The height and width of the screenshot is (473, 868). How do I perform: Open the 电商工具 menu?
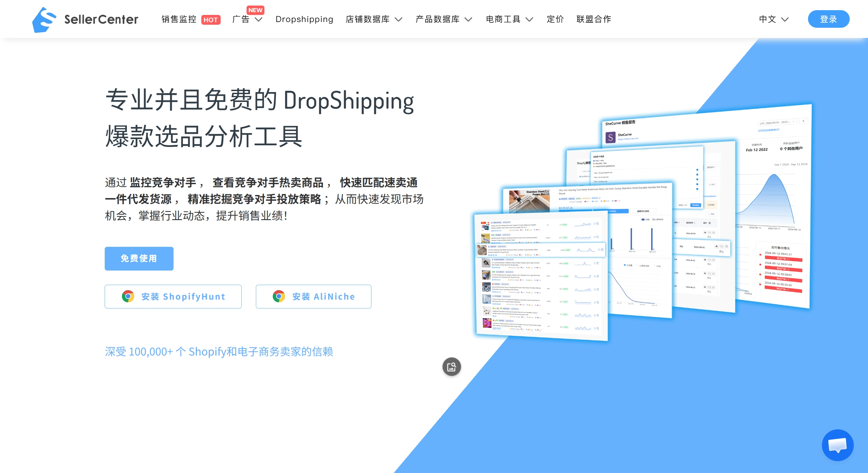click(x=503, y=19)
